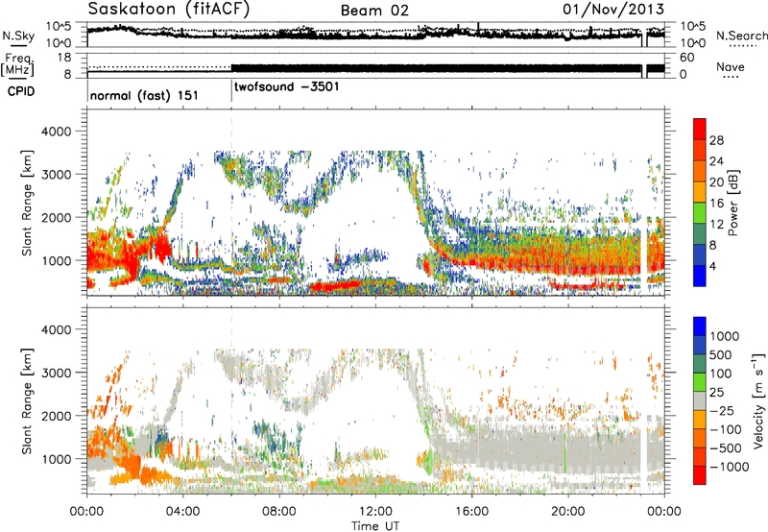The height and width of the screenshot is (532, 768).
Task: Click the '60' Nave axis value
Action: pyautogui.click(x=686, y=58)
